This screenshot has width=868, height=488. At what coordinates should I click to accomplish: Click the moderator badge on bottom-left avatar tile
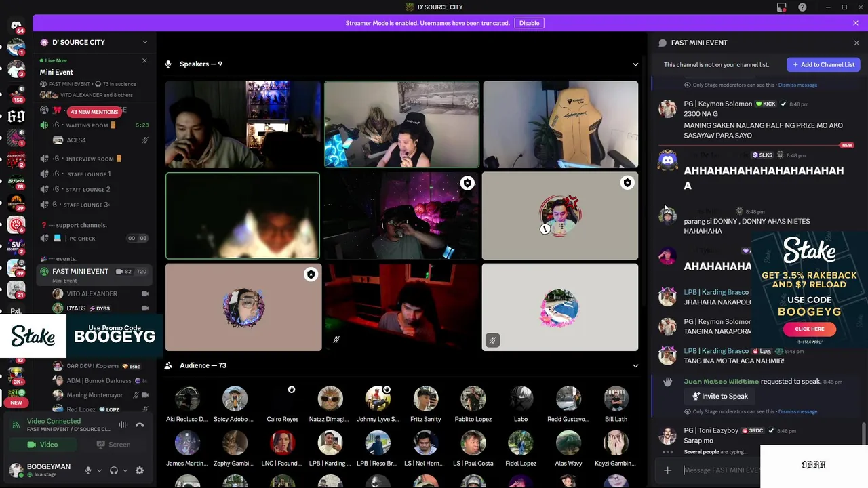311,274
